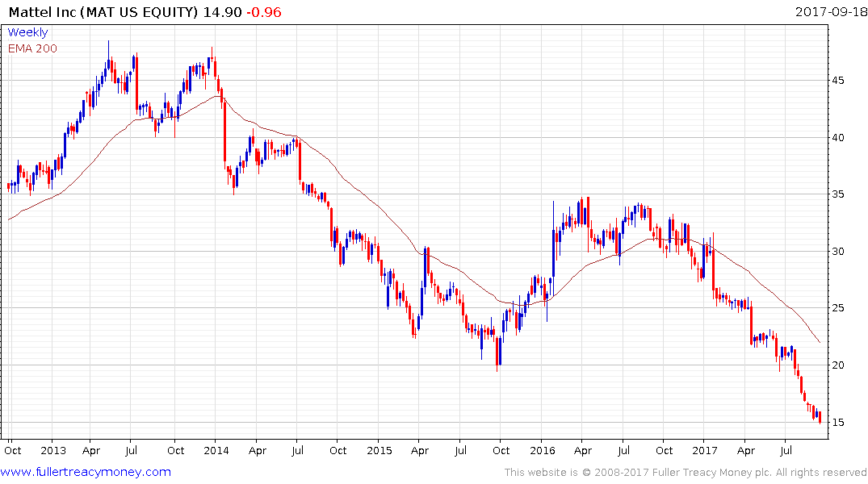Screen dimensions: 868x484
Task: Select the price change -0.96
Action: pos(264,11)
